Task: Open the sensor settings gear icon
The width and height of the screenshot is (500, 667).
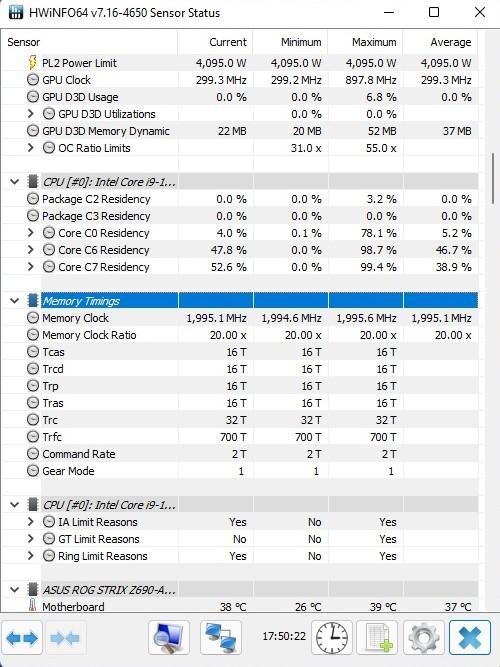Action: click(423, 638)
